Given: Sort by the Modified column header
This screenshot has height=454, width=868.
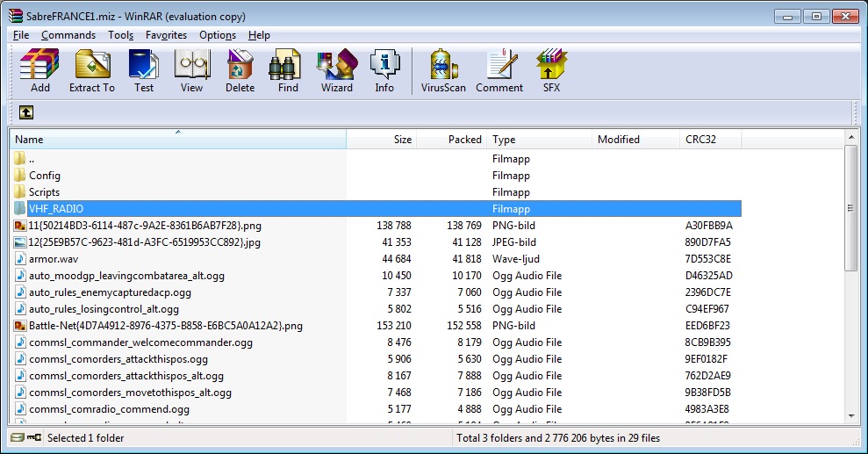Looking at the screenshot, I should 635,139.
